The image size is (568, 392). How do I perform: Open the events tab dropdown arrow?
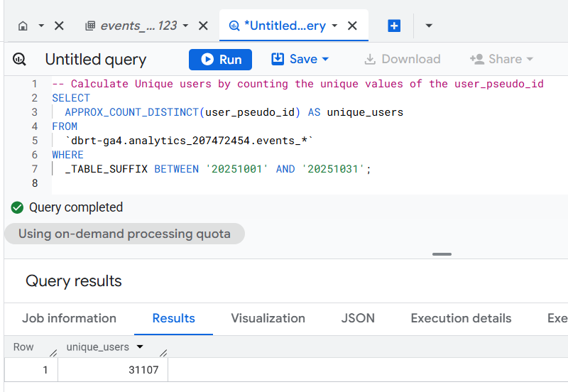pos(185,26)
